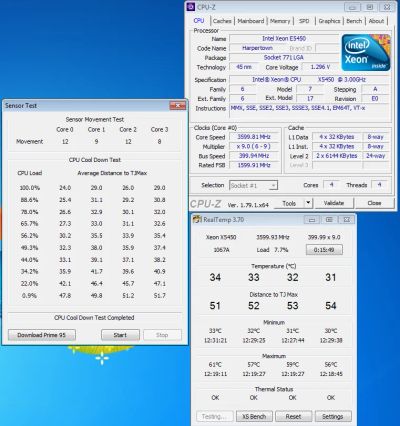
Task: Maximize the CPU-Z window
Action: pyautogui.click(x=370, y=7)
